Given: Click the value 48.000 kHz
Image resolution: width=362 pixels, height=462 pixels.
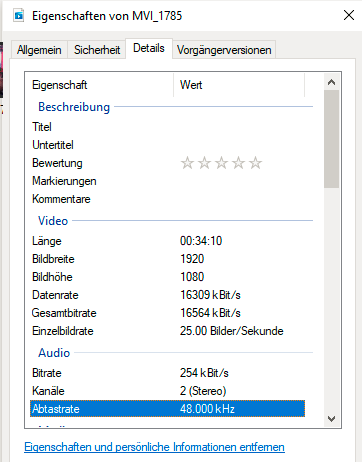Looking at the screenshot, I should 207,409.
